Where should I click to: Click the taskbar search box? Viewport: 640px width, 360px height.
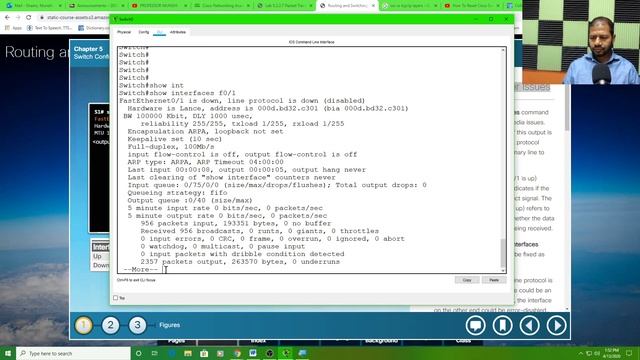pos(73,353)
